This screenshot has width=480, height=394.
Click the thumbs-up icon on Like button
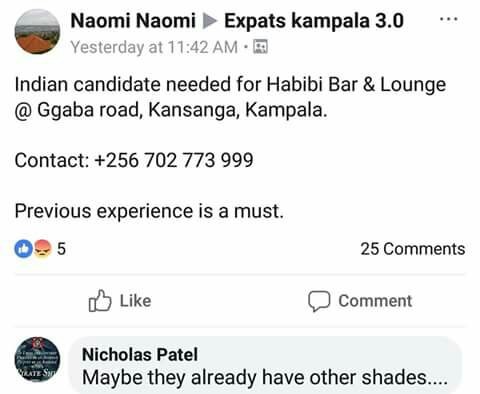coord(100,301)
